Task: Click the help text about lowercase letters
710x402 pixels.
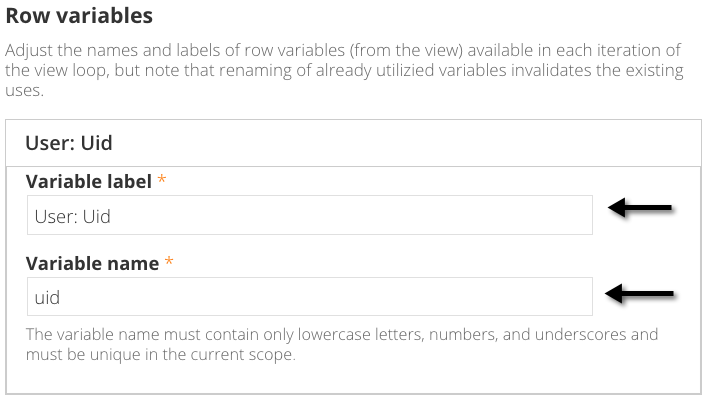Action: coord(340,334)
